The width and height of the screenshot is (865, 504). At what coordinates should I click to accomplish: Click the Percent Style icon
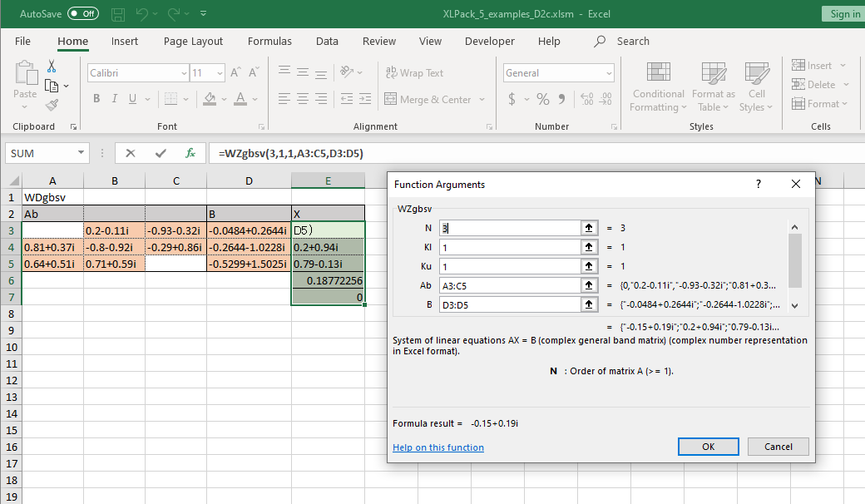(543, 99)
